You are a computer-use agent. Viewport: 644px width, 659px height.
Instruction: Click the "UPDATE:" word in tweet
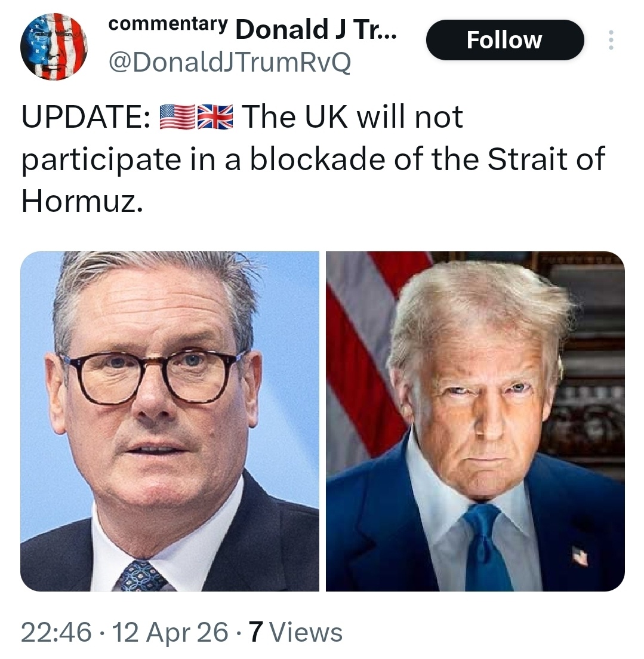coord(87,116)
